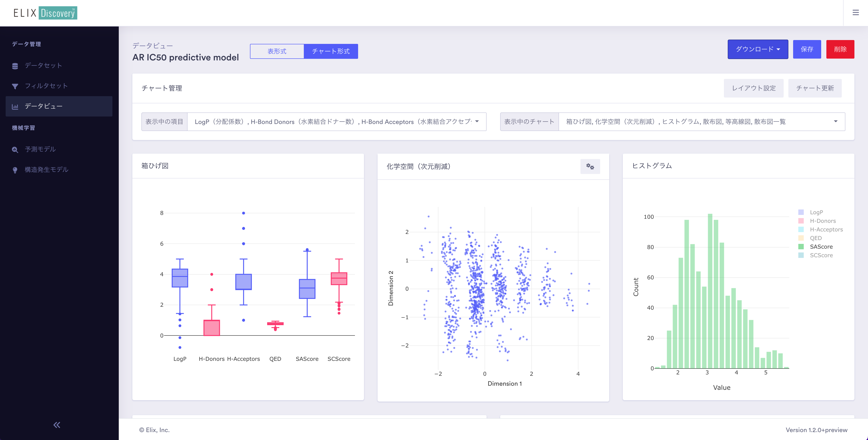868x440 pixels.
Task: Click the ELIX Discovery logo
Action: click(x=45, y=13)
